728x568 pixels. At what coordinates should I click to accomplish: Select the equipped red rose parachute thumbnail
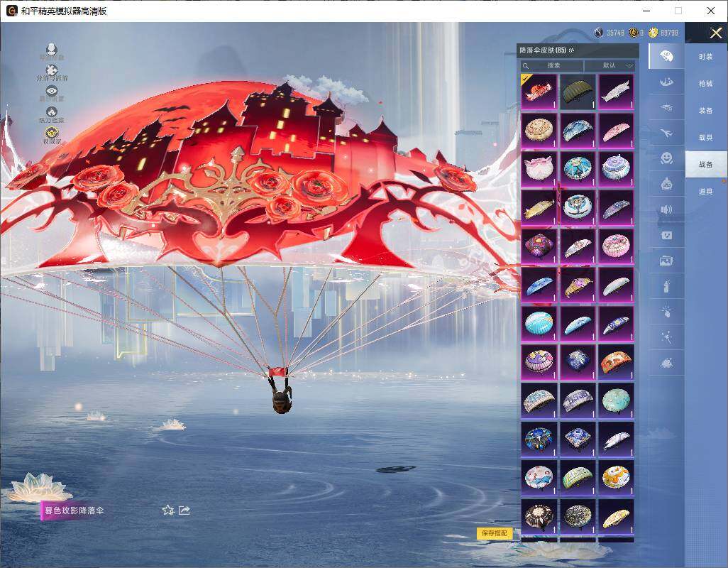tap(539, 92)
